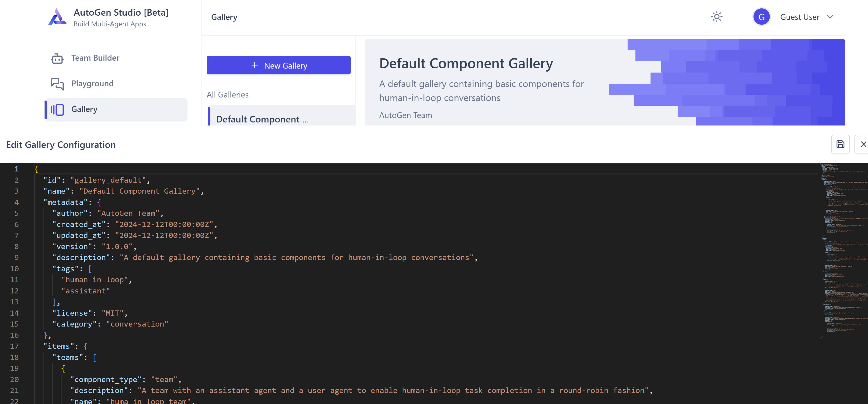
Task: Close the Edit Gallery Configuration panel
Action: pos(864,144)
